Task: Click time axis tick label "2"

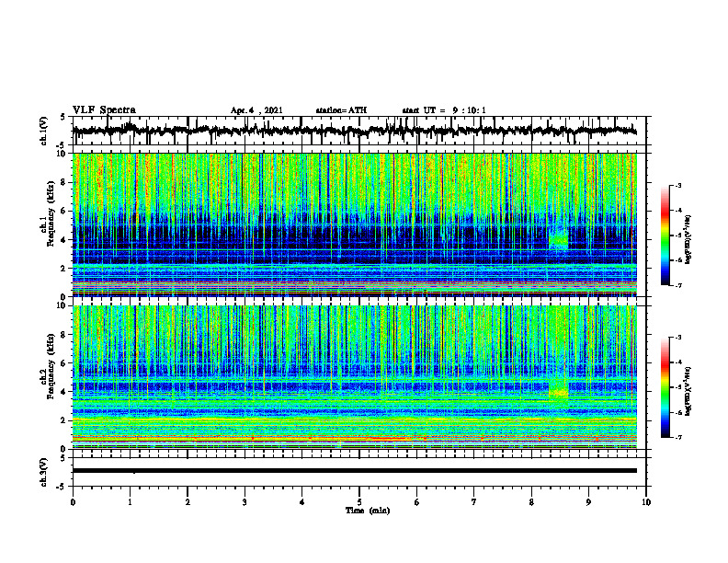Action: coord(188,502)
